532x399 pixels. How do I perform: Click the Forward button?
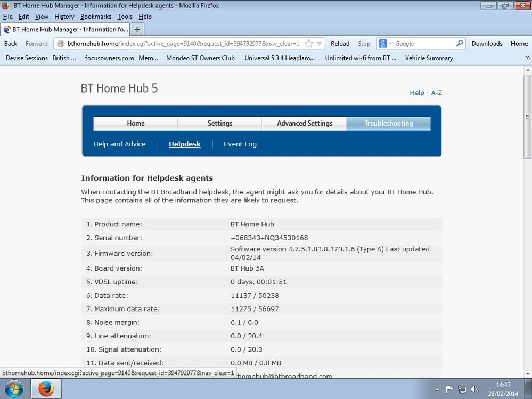coord(37,44)
